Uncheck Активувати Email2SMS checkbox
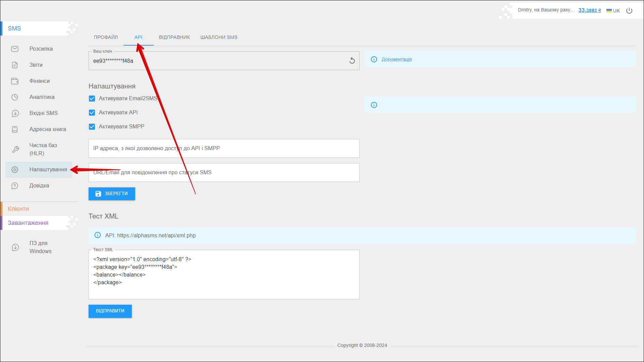The width and height of the screenshot is (644, 362). pos(92,99)
